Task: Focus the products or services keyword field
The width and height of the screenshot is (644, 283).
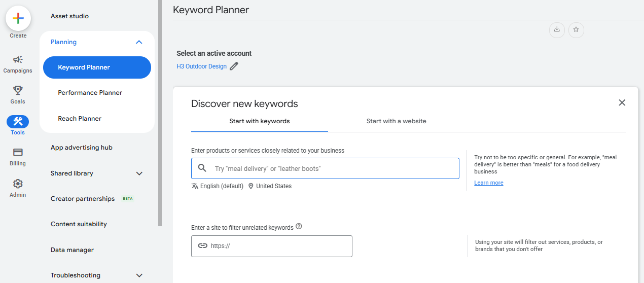Action: tap(325, 168)
